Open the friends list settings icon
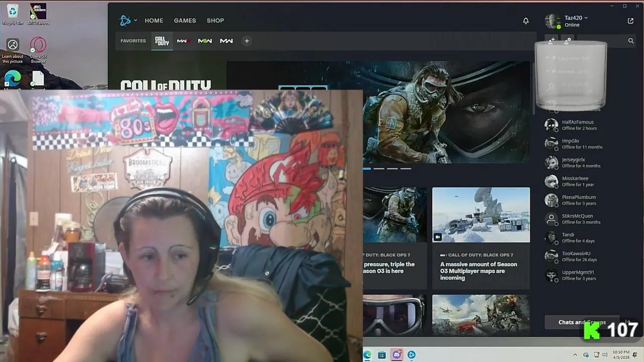Image resolution: width=644 pixels, height=362 pixels. click(x=568, y=40)
